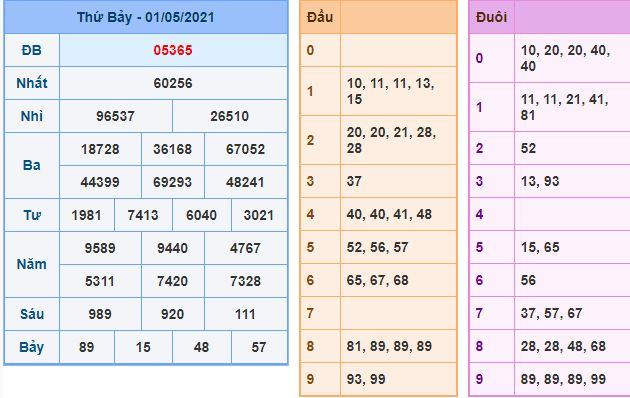Select fifth prize number 5311

click(x=100, y=281)
